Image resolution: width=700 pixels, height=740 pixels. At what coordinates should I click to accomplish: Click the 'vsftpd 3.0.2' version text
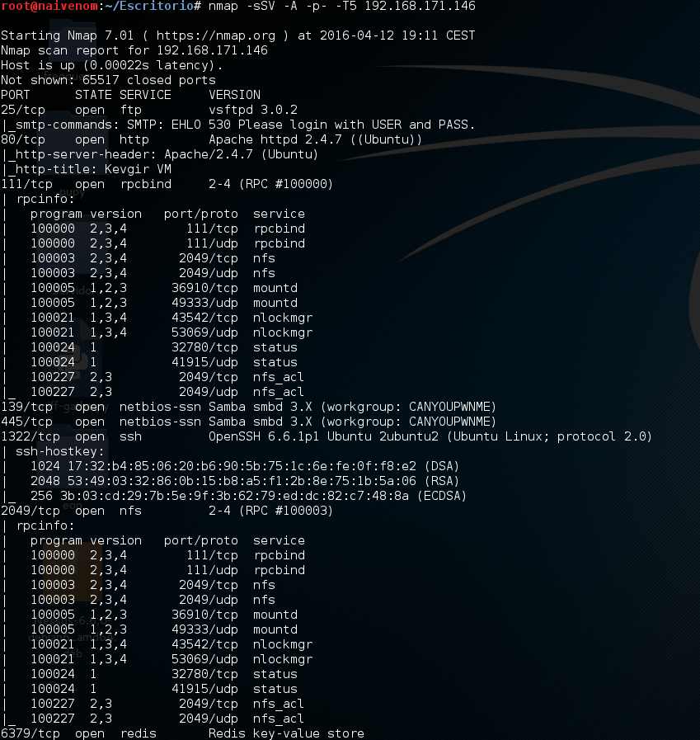point(253,110)
